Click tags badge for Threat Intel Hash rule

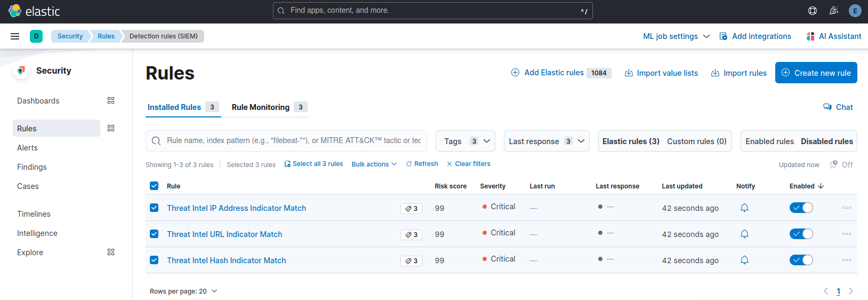pyautogui.click(x=411, y=261)
